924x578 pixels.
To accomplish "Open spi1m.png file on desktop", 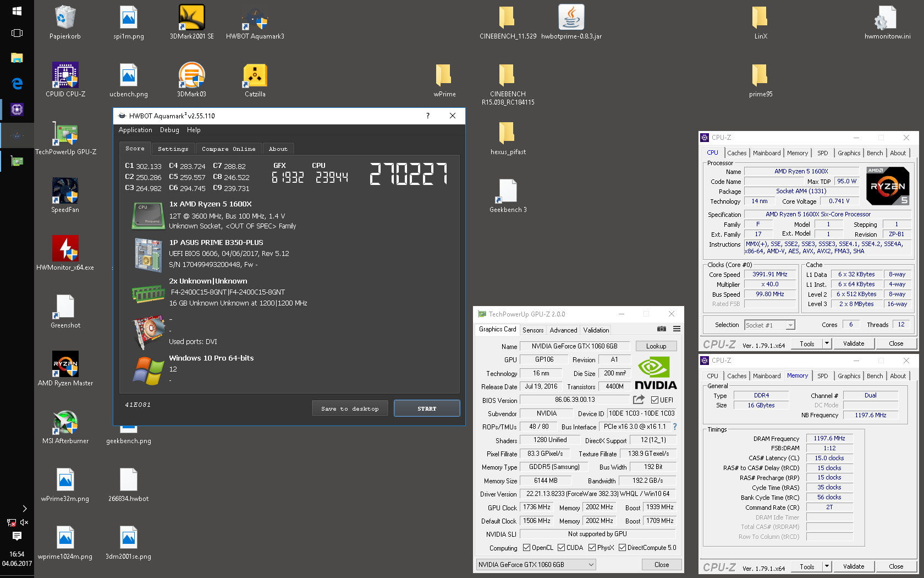I will 128,22.
